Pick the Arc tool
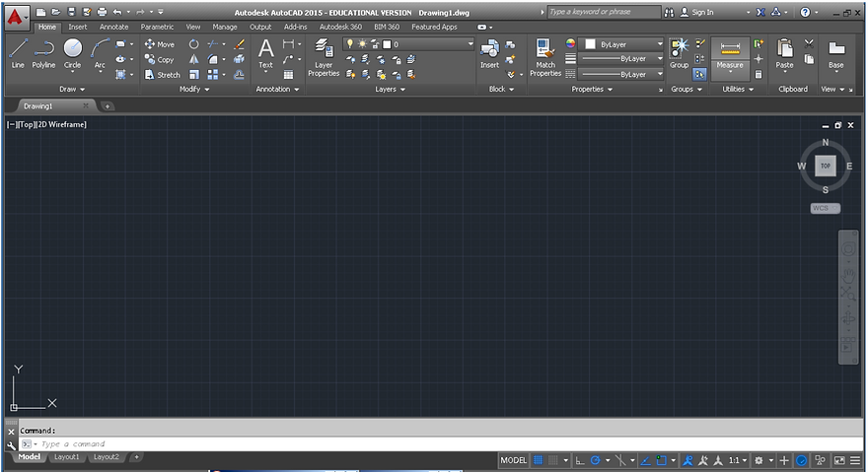 click(x=100, y=53)
